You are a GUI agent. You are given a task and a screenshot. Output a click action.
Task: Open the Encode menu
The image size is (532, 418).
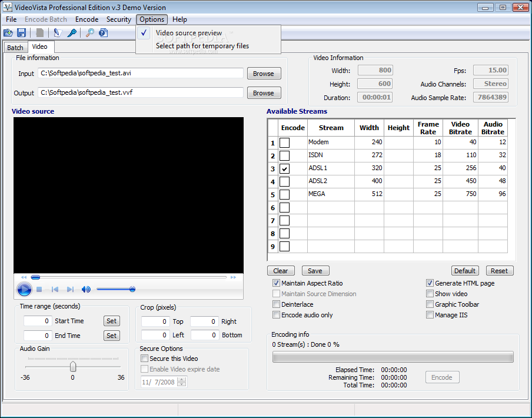[87, 19]
